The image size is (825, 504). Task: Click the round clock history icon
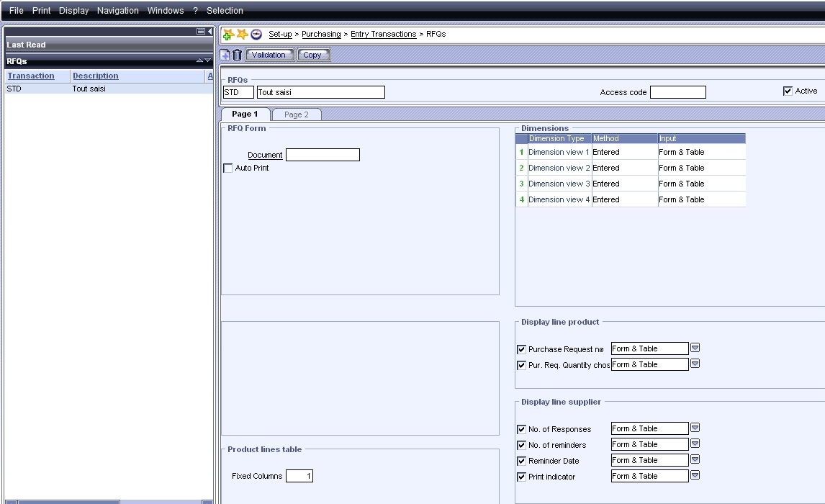256,35
